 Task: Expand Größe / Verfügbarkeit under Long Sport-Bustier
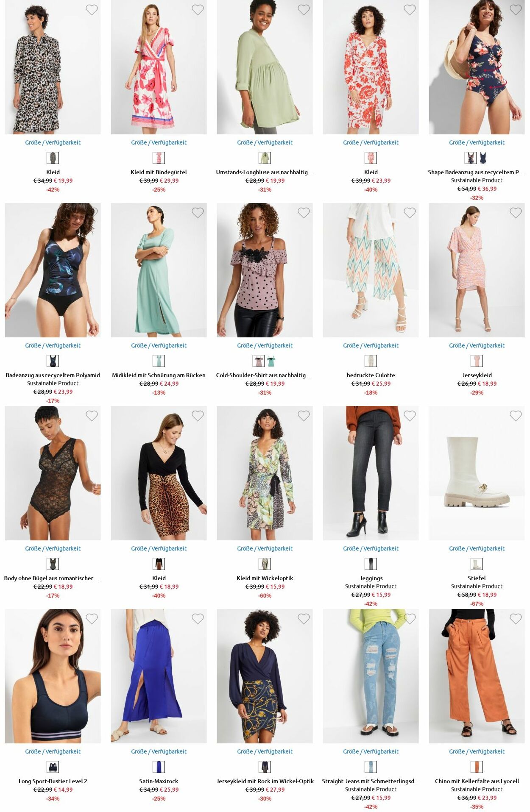click(53, 751)
